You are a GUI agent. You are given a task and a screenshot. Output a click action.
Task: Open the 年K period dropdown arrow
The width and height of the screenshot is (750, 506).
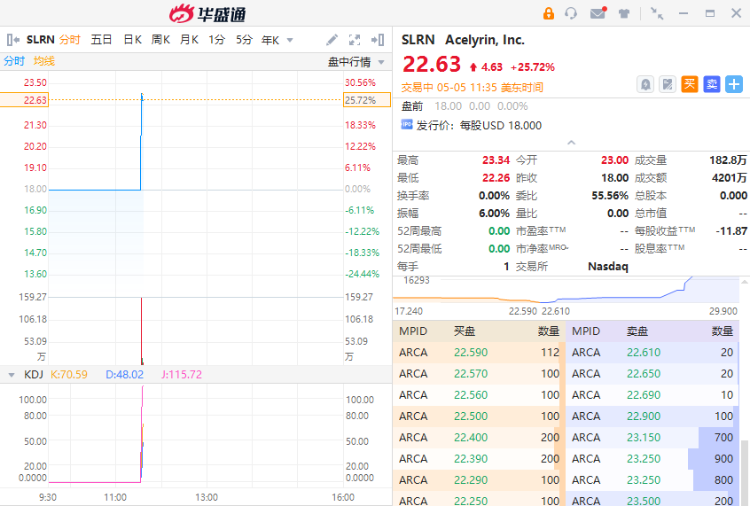[x=290, y=40]
